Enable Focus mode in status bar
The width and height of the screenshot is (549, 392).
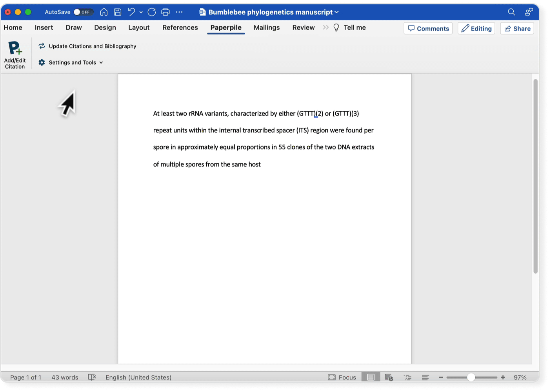pos(342,377)
